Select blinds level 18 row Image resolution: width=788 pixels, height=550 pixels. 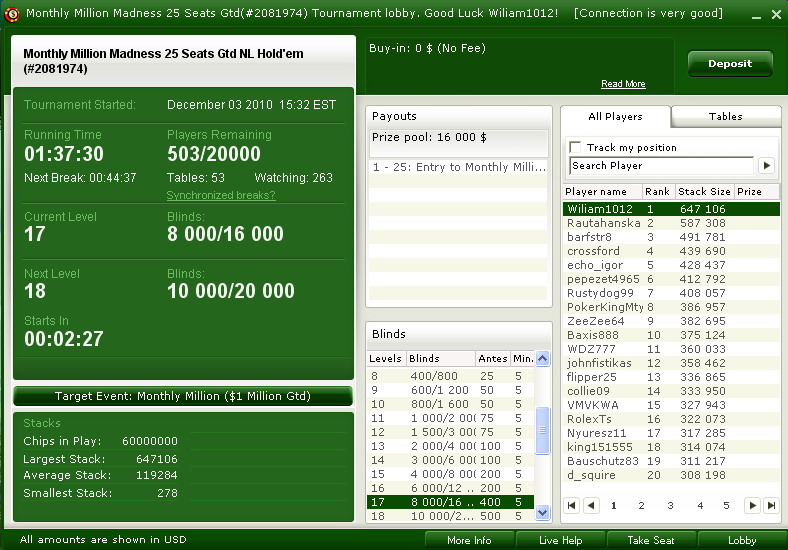tap(451, 516)
